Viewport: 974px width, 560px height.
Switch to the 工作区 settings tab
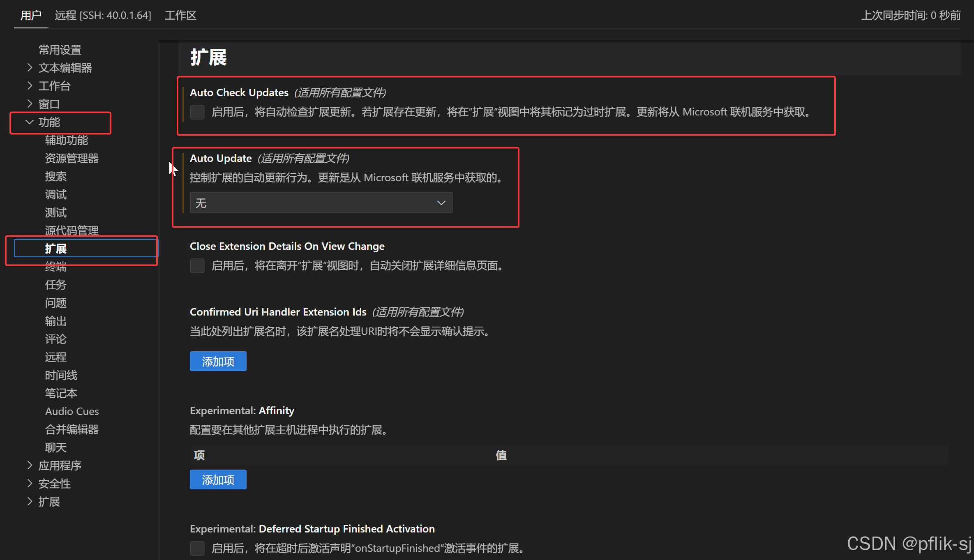tap(180, 16)
